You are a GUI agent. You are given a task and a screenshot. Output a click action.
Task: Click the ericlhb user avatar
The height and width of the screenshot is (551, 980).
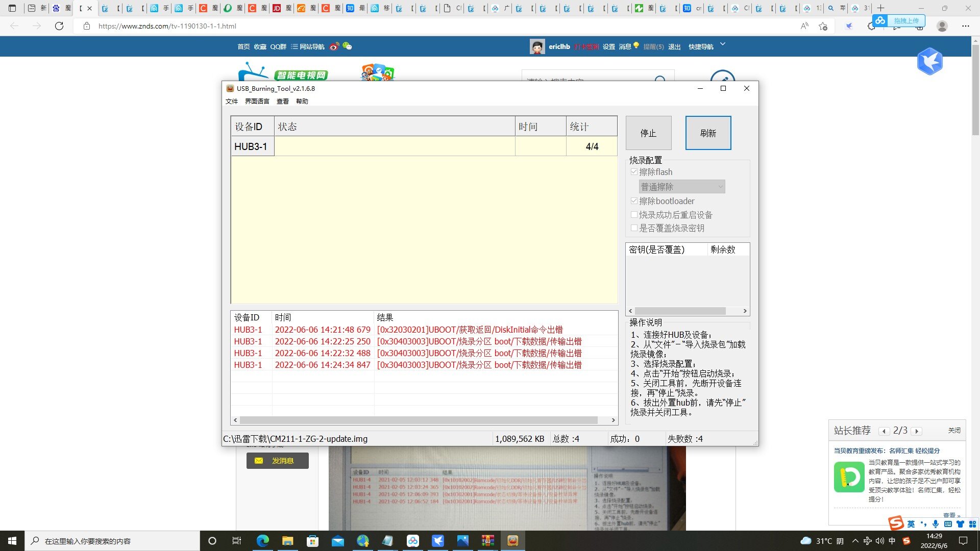537,46
